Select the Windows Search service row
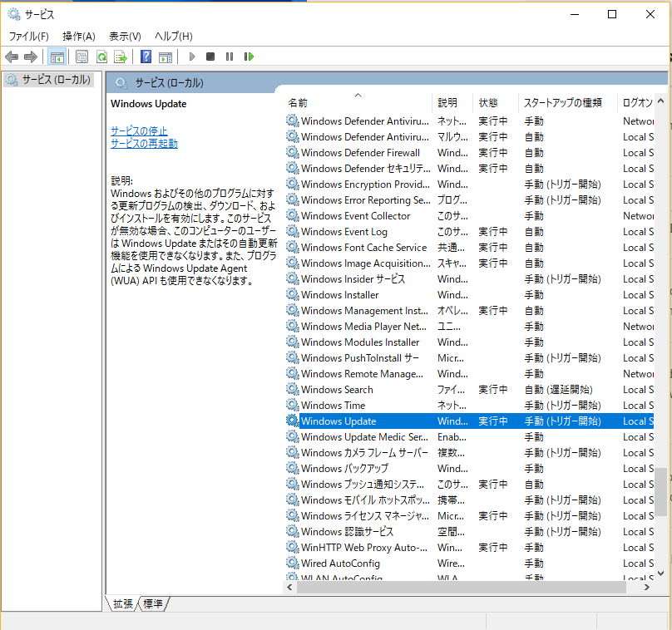672x630 pixels. coord(337,390)
